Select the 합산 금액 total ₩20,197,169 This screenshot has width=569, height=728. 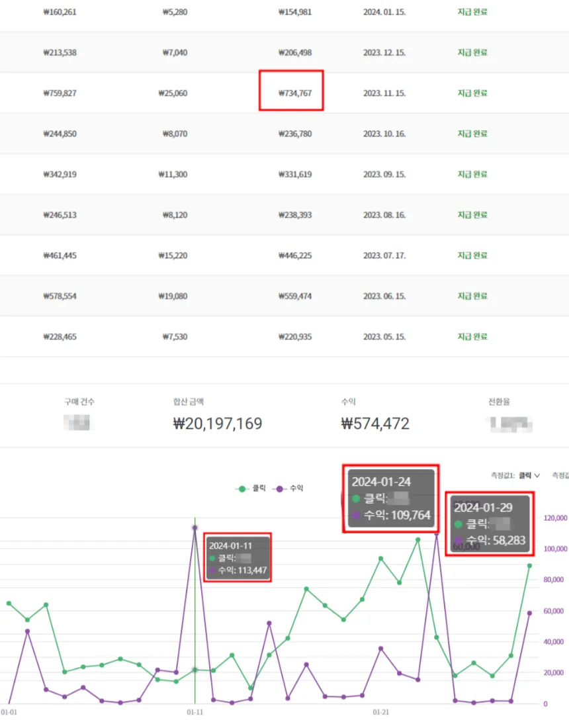[x=217, y=424]
